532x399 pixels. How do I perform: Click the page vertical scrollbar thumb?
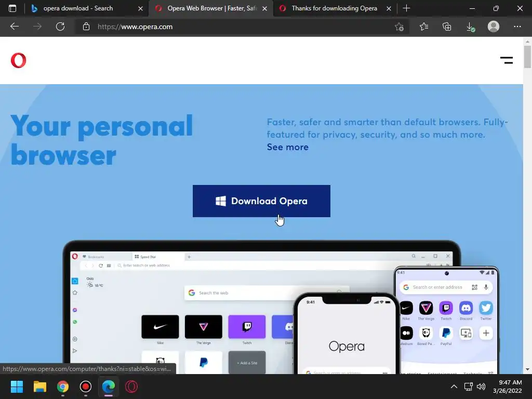pos(527,57)
